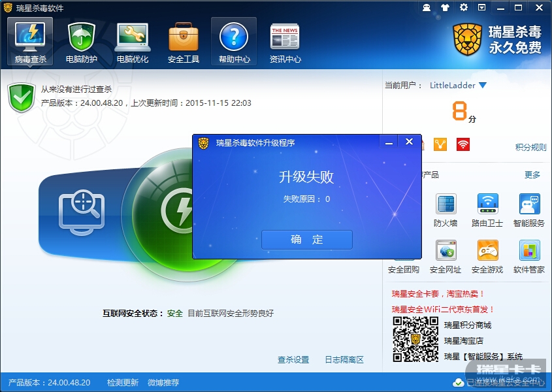Click the customer service agent icon in title bar
This screenshot has height=392, width=552.
(427, 7)
